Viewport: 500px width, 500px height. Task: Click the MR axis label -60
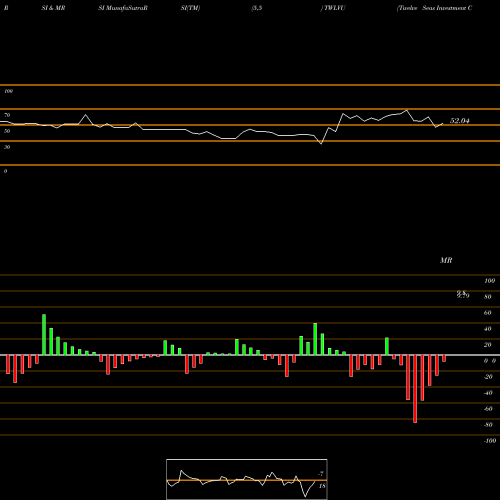[488, 409]
